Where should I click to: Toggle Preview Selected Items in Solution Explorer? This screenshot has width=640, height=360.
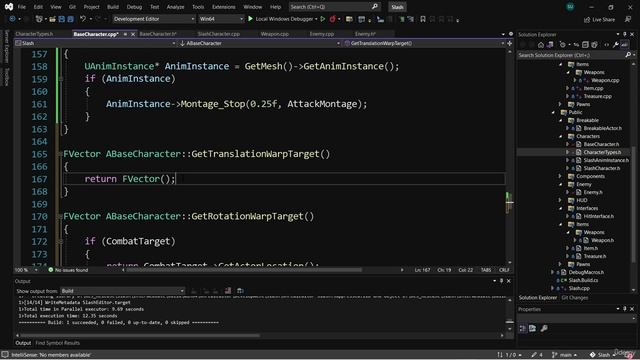click(x=624, y=45)
